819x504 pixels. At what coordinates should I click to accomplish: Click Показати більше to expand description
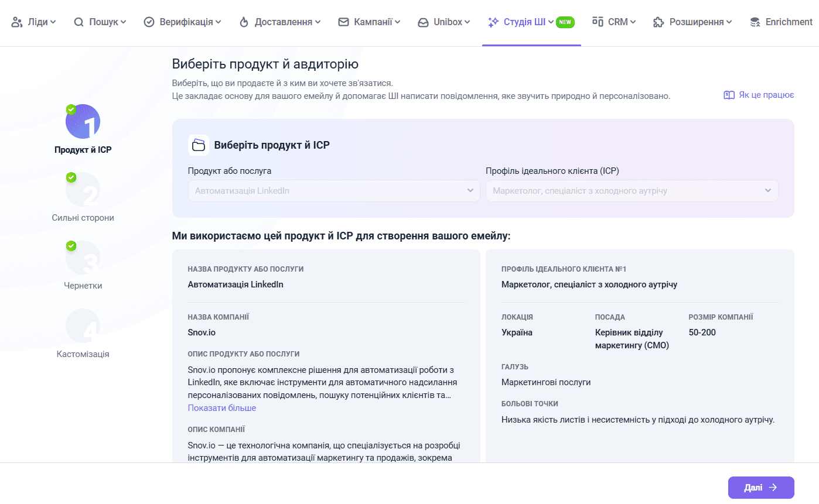coord(222,408)
